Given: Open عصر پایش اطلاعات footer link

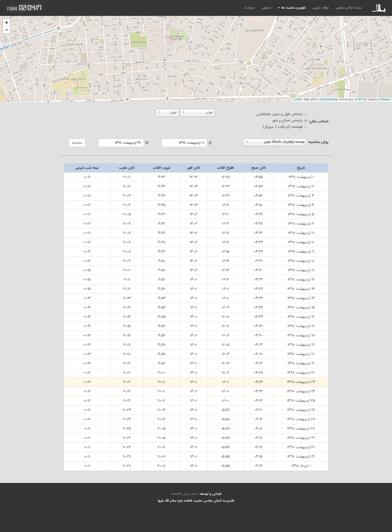Looking at the screenshot, I should (x=184, y=494).
